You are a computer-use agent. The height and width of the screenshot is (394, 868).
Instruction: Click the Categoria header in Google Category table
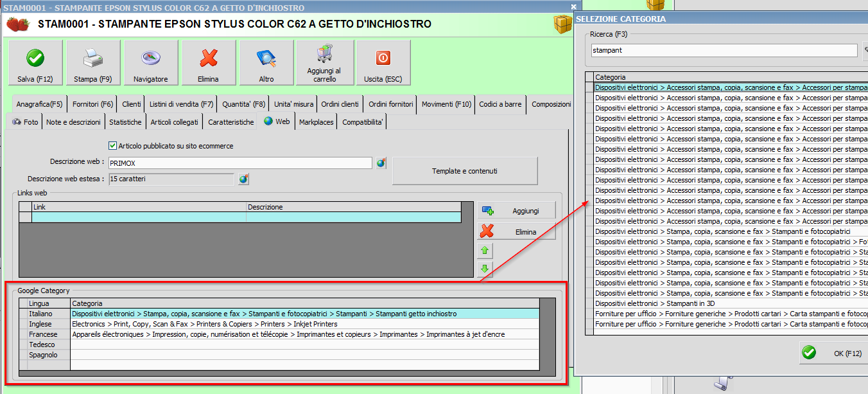click(305, 303)
